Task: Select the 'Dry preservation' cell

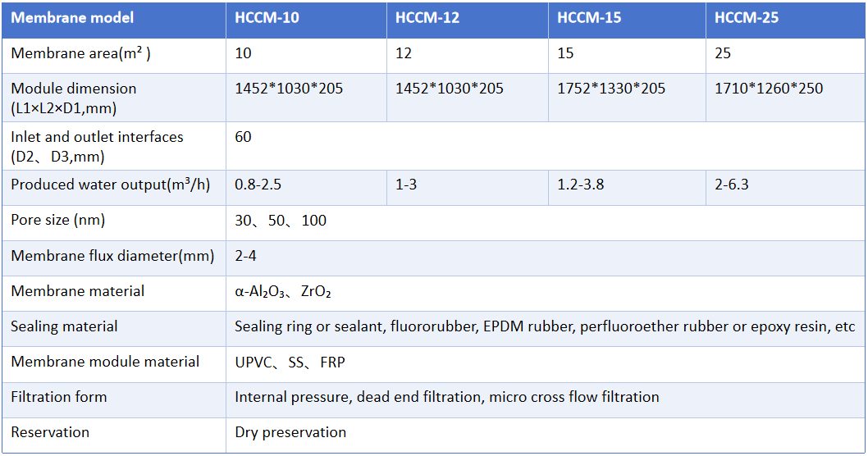Action: [x=290, y=432]
